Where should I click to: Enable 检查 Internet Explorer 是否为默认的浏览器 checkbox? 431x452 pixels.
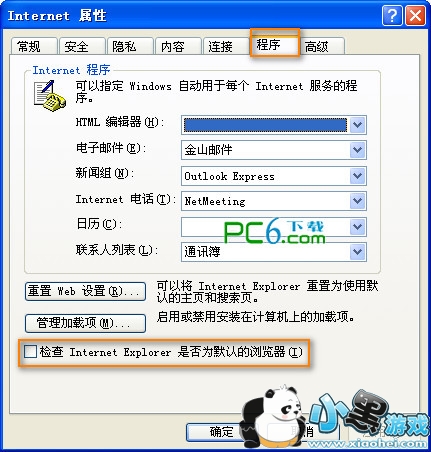click(30, 352)
